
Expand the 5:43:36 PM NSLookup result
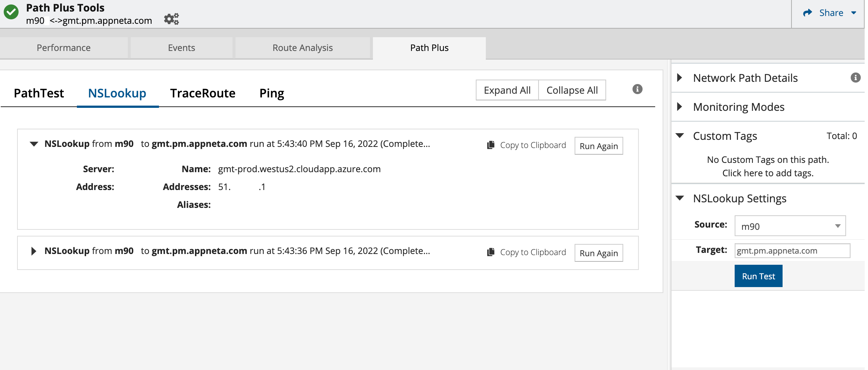pos(34,251)
